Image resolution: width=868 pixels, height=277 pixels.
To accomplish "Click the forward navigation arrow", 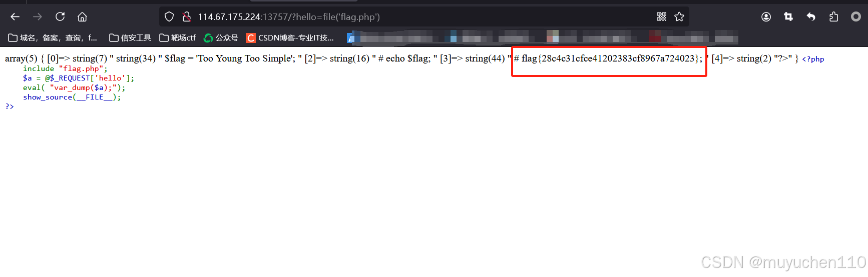I will [38, 17].
